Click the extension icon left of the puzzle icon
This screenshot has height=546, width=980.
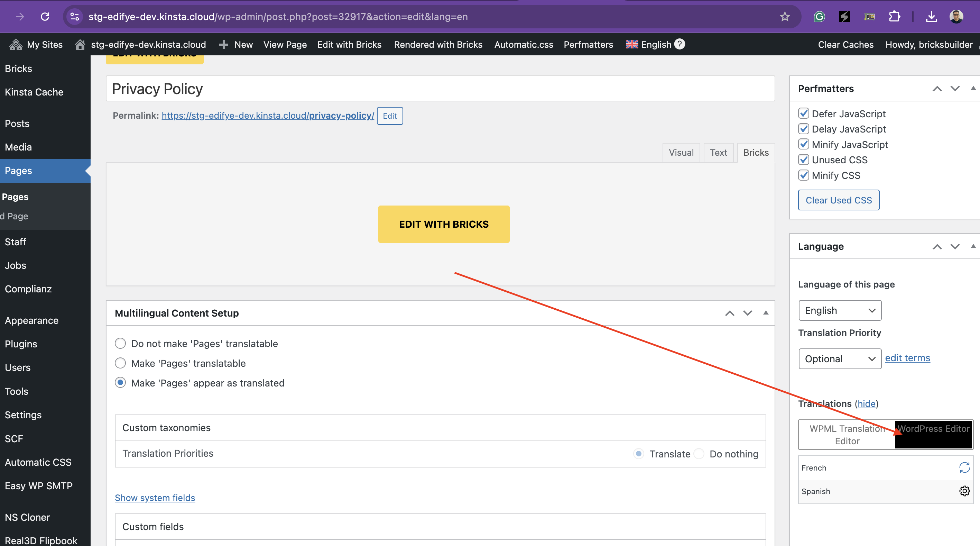coord(869,16)
